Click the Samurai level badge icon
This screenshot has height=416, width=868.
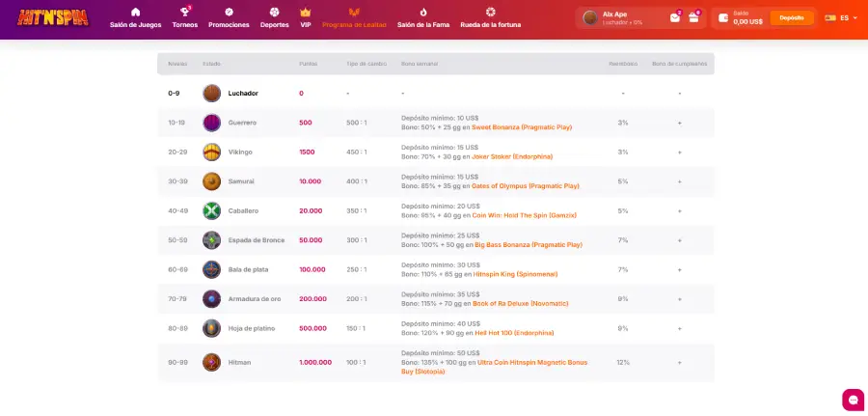211,181
